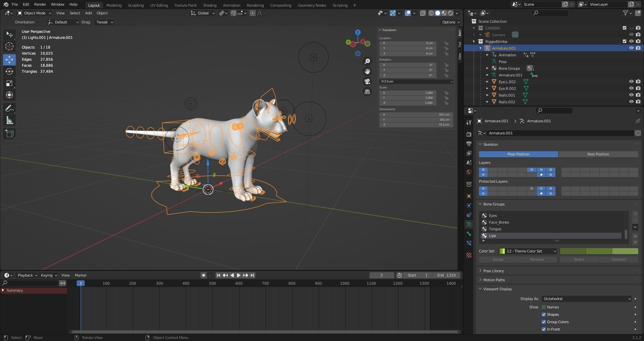The image size is (644, 341).
Task: Expand the Motion Paths panel
Action: click(494, 280)
